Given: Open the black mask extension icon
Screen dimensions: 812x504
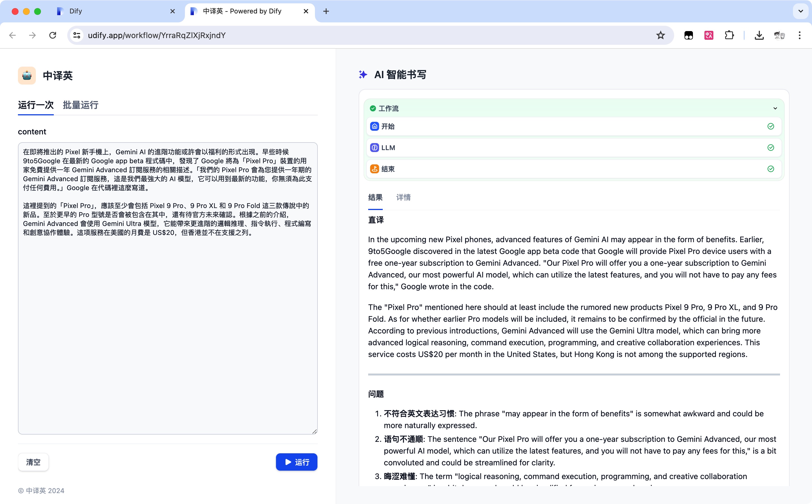Looking at the screenshot, I should pos(689,35).
